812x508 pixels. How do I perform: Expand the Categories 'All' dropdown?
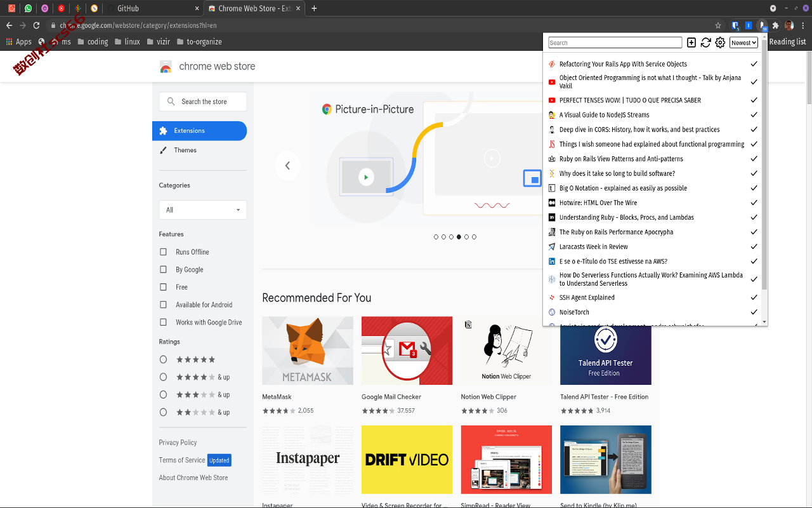202,210
